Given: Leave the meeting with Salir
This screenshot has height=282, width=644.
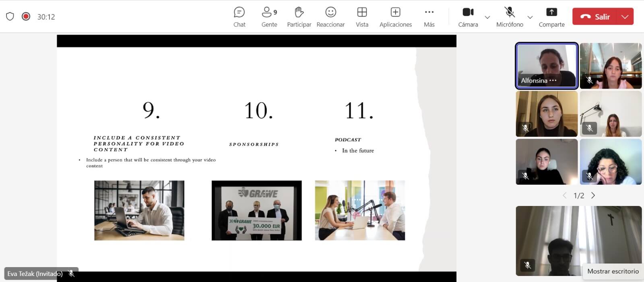Looking at the screenshot, I should (595, 17).
